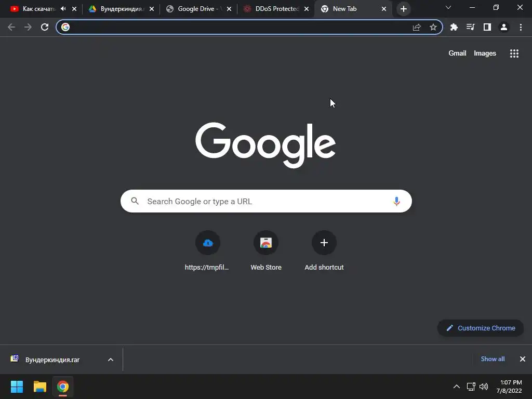The image size is (532, 399).
Task: Click the browser back arrow
Action: (11, 27)
